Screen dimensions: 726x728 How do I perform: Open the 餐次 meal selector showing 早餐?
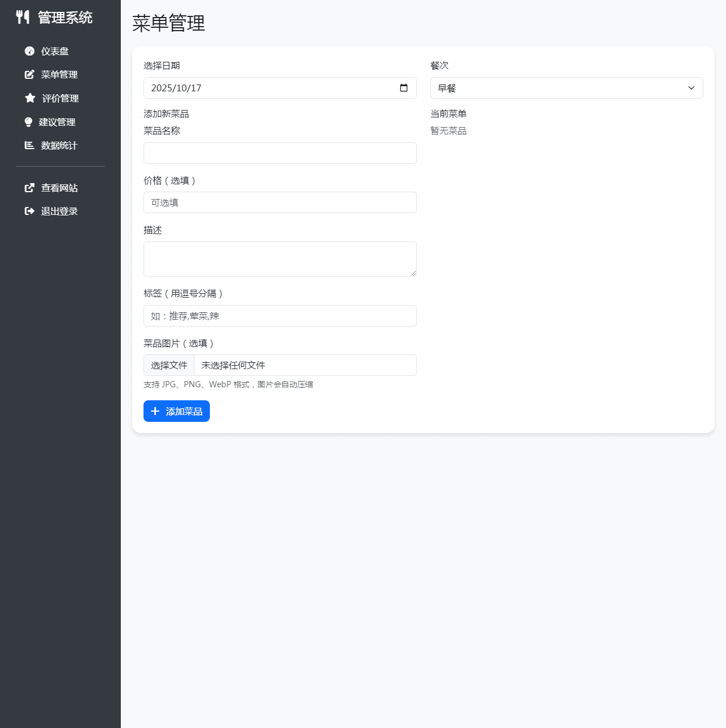567,88
